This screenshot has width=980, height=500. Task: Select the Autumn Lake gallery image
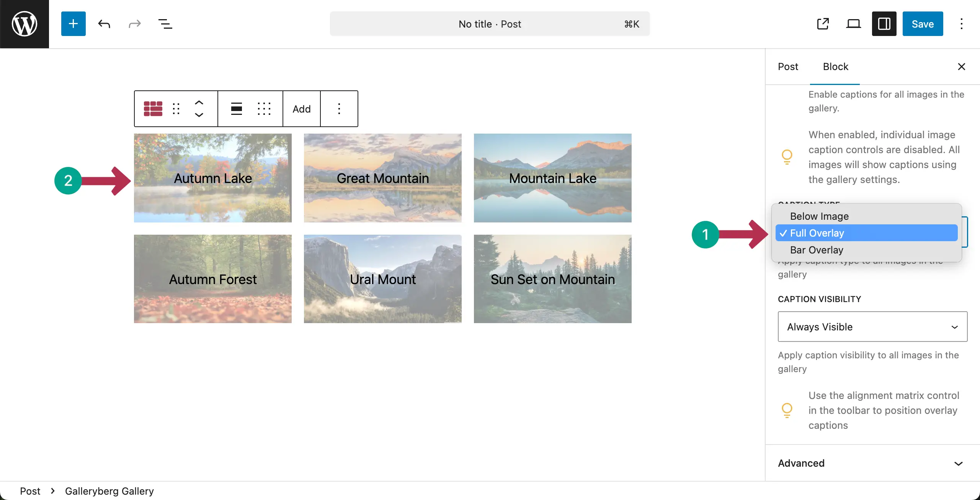click(213, 178)
